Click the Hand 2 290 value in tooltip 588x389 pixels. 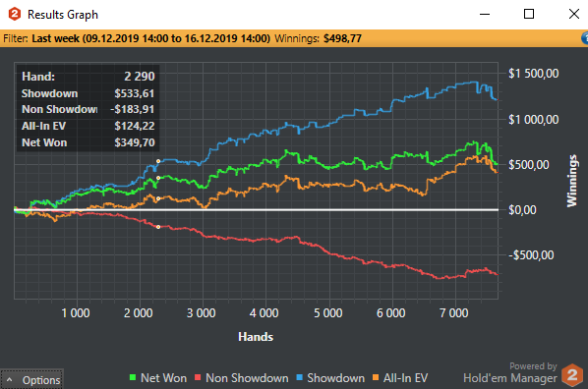tap(139, 76)
